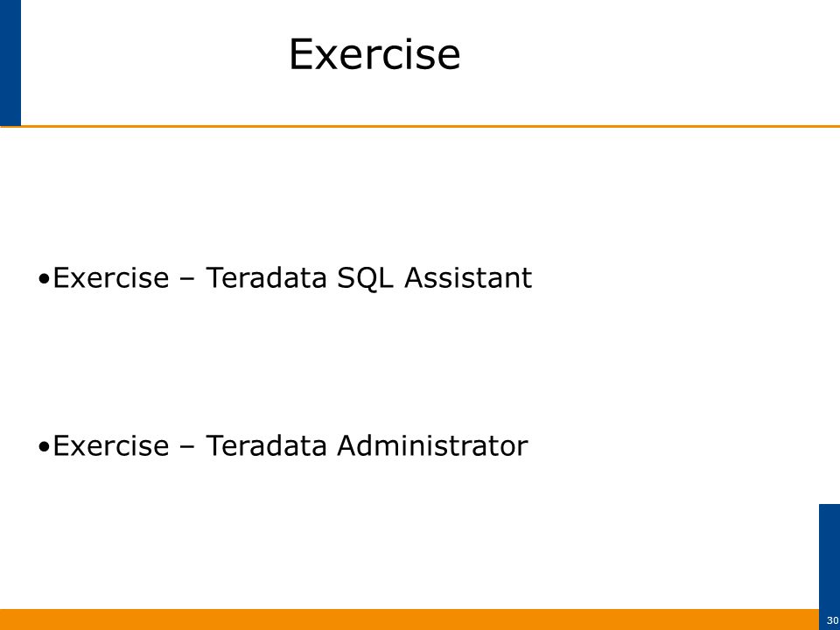Click the thin orange line under the title
Screen dimensions: 840x630
[420, 126]
